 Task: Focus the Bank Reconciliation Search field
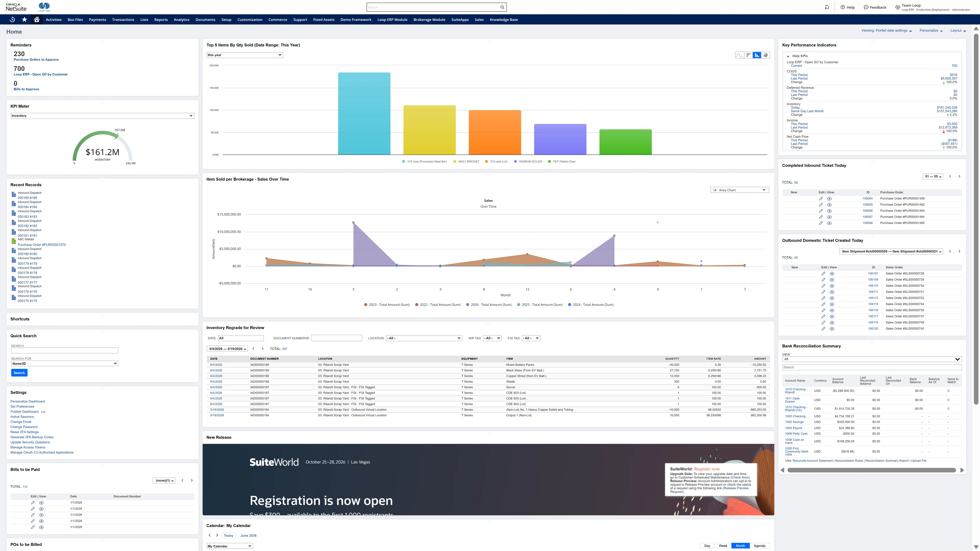click(872, 367)
